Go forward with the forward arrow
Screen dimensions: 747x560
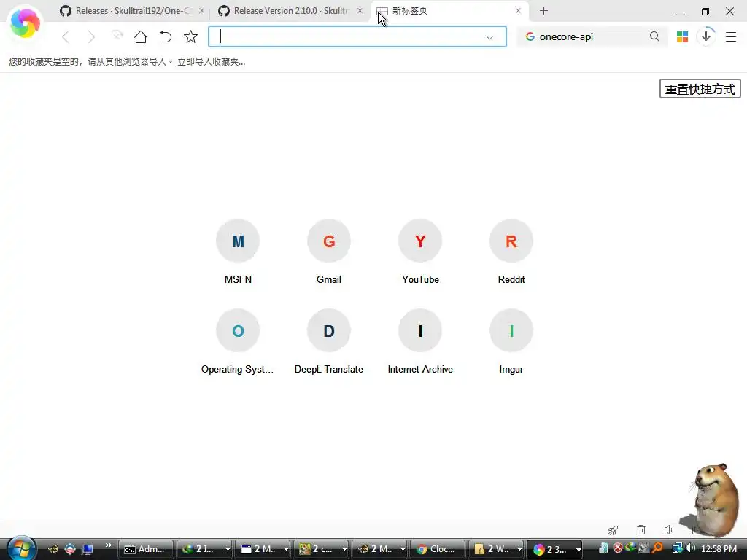point(90,36)
